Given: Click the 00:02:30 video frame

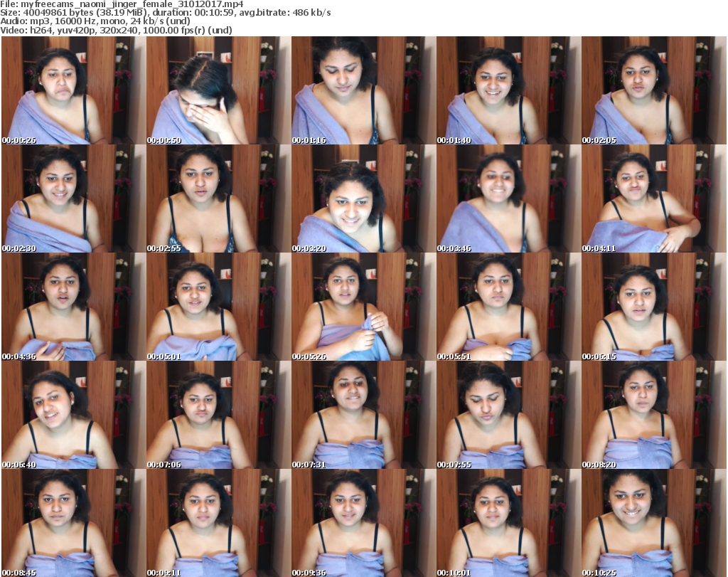Looking at the screenshot, I should click(x=73, y=198).
